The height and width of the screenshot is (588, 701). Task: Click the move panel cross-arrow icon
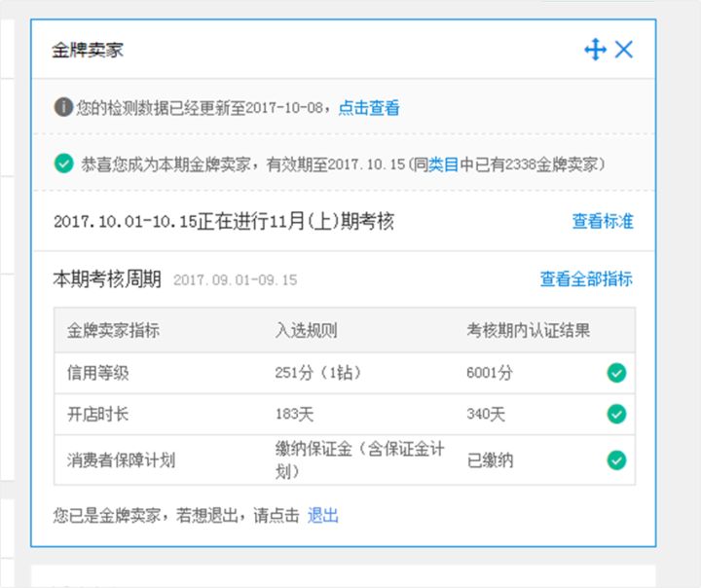coord(595,50)
